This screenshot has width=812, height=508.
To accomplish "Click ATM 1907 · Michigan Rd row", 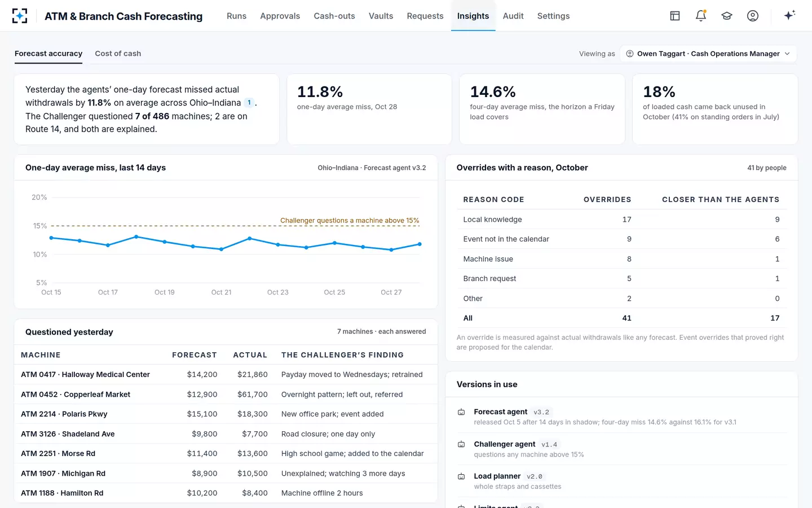I will pyautogui.click(x=226, y=474).
